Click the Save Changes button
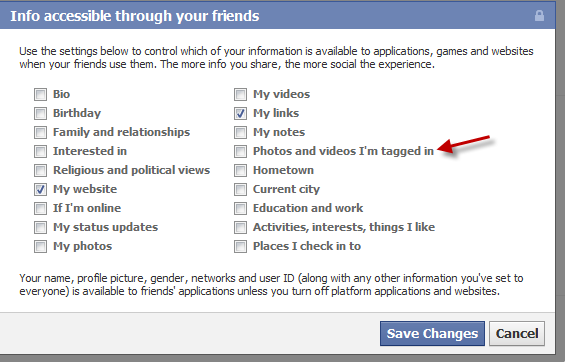Image resolution: width=565 pixels, height=362 pixels. click(x=432, y=334)
